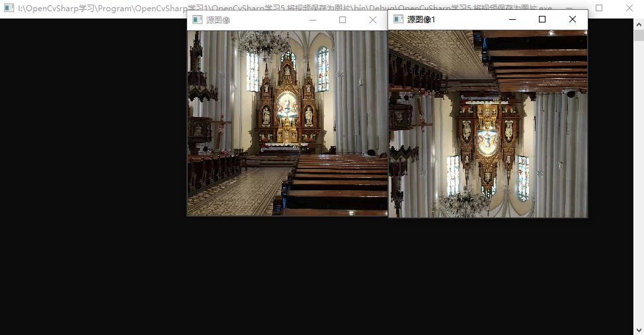Viewport: 644px width, 335px height.
Task: Minimize the 源图像1 window
Action: pos(512,19)
